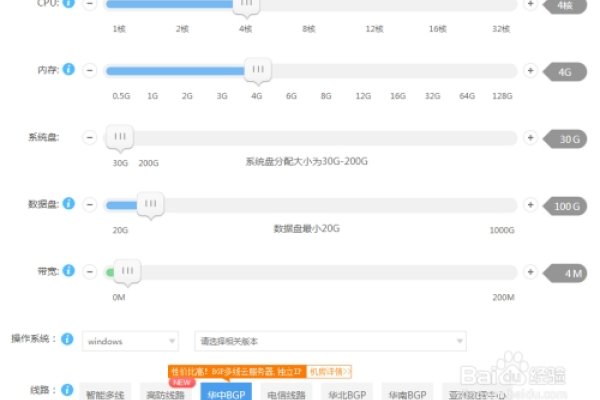Click the 16核 mark on CPU scale

click(437, 29)
